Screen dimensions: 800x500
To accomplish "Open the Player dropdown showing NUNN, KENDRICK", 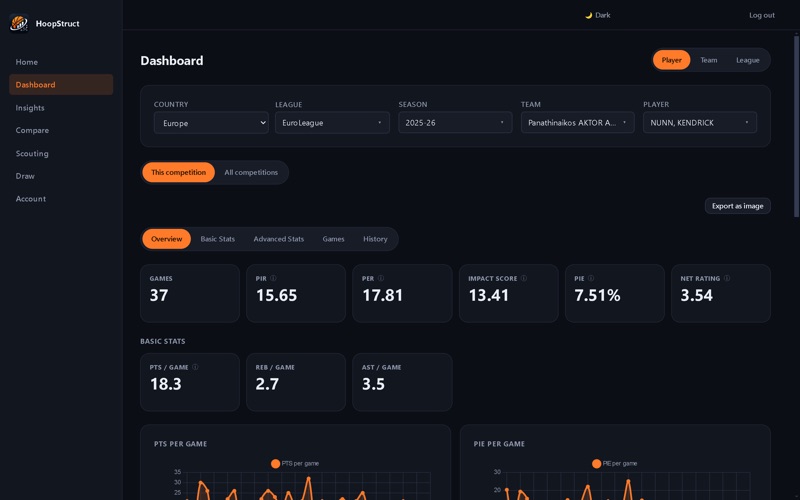I will (x=700, y=122).
